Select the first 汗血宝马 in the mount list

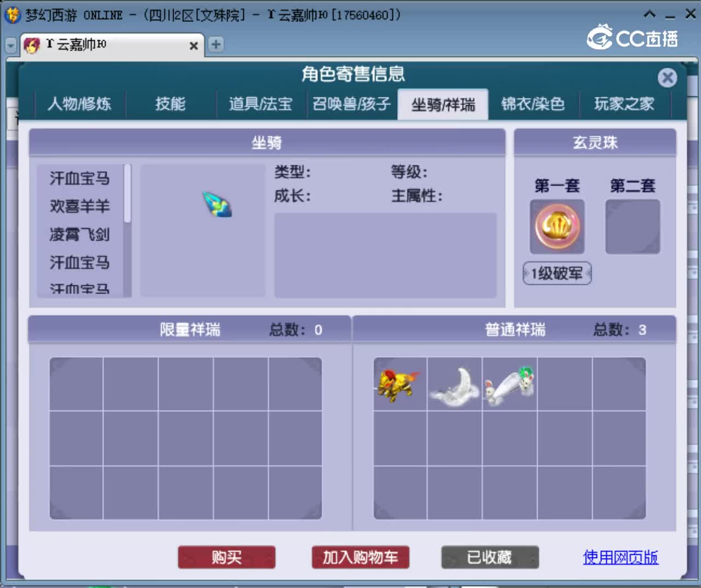pyautogui.click(x=80, y=178)
